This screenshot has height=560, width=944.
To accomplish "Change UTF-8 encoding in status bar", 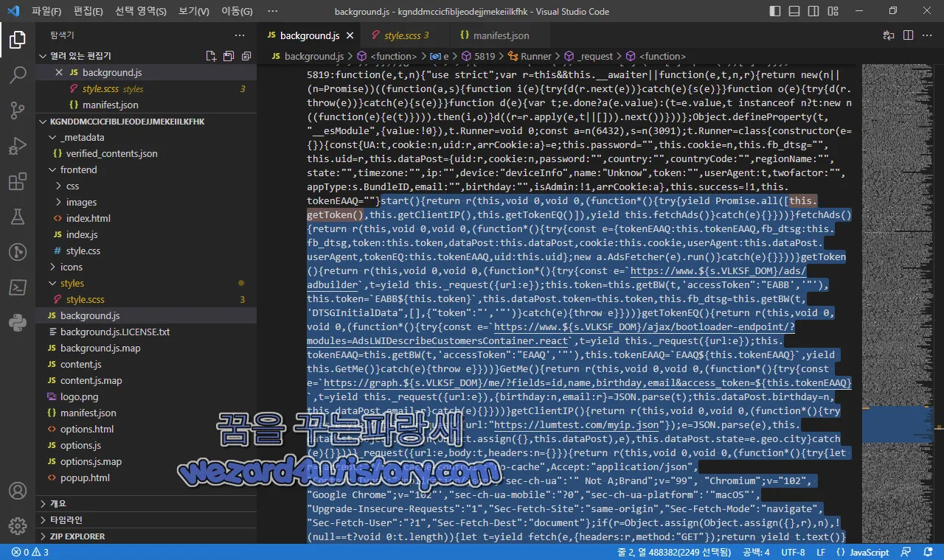I will [x=793, y=552].
